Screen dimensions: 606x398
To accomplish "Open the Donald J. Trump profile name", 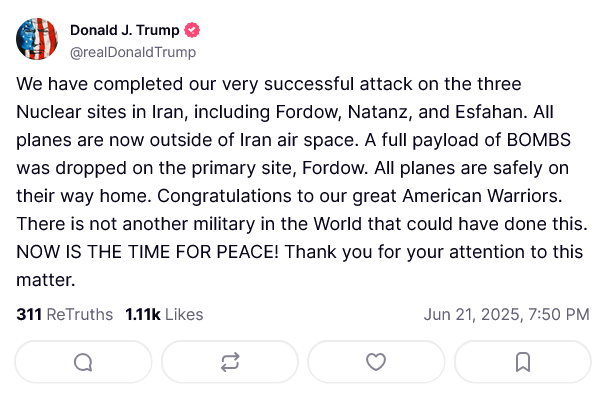I will [124, 30].
